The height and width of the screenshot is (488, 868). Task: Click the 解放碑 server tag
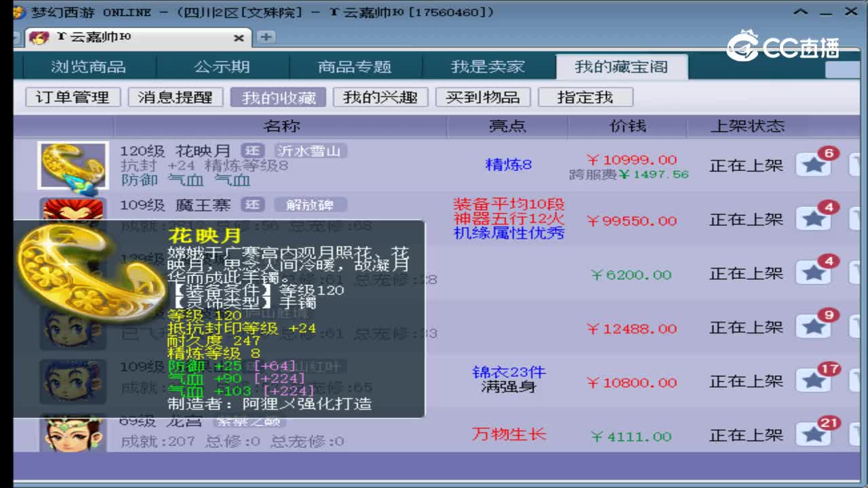pos(311,205)
